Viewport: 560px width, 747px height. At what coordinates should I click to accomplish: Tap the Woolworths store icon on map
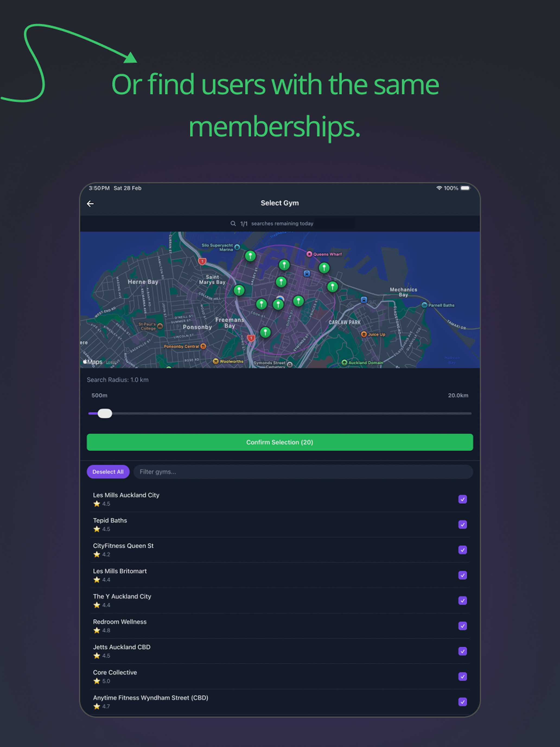coord(215,361)
